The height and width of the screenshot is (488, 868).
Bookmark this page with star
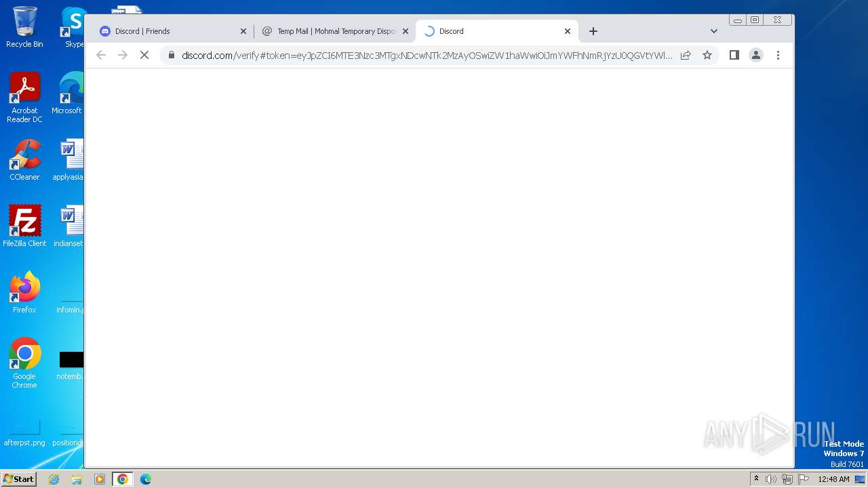point(707,56)
